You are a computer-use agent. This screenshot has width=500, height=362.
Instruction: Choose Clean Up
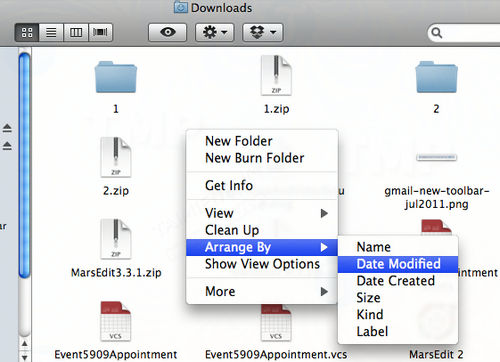click(x=262, y=230)
